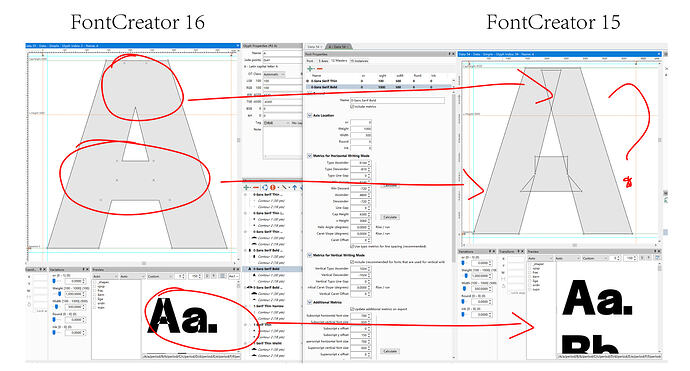Toggle the Include metrics checkbox
Viewport: 690px width, 371px height.
coord(352,107)
